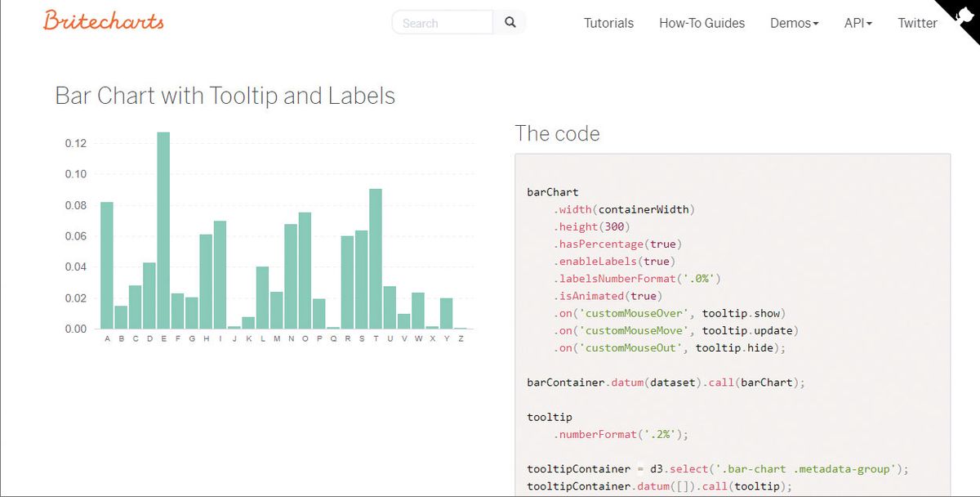This screenshot has width=980, height=497.
Task: Click the tallest bar, letter E
Action: pyautogui.click(x=163, y=231)
